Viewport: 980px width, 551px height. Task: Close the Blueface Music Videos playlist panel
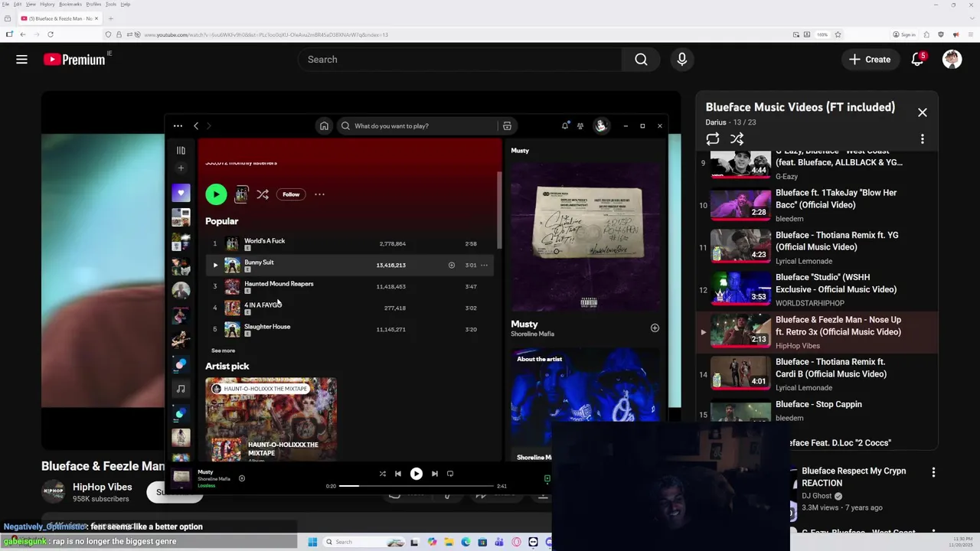click(922, 112)
